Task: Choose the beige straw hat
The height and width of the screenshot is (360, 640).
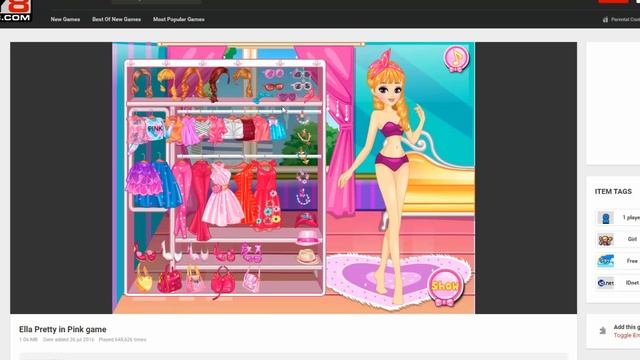Action: click(308, 256)
